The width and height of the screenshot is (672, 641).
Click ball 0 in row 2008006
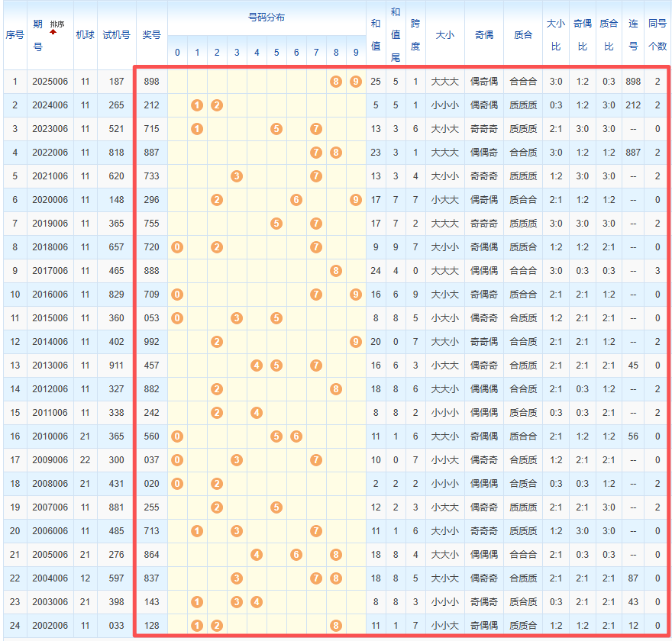(x=177, y=484)
